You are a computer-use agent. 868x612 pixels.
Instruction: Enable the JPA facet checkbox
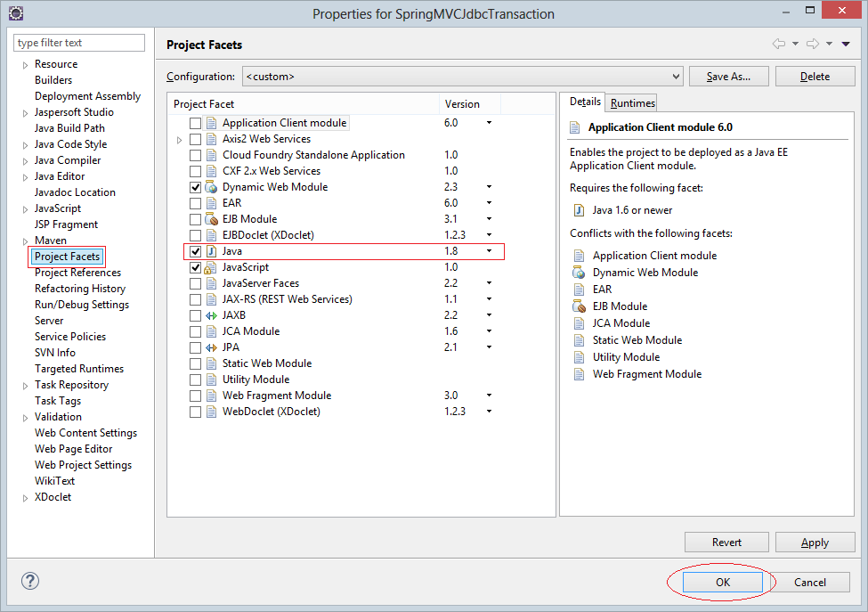coord(195,347)
